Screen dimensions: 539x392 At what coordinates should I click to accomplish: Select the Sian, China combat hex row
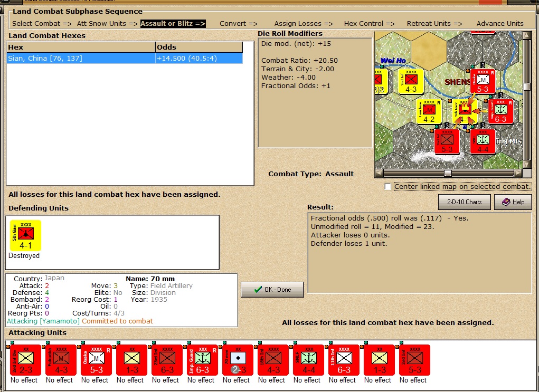click(x=125, y=59)
